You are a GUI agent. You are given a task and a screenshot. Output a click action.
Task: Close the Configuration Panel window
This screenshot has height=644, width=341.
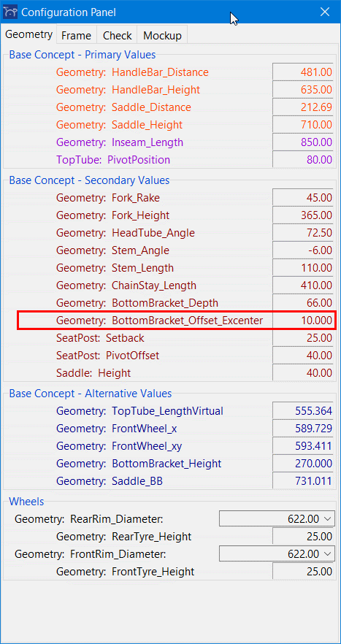click(325, 12)
